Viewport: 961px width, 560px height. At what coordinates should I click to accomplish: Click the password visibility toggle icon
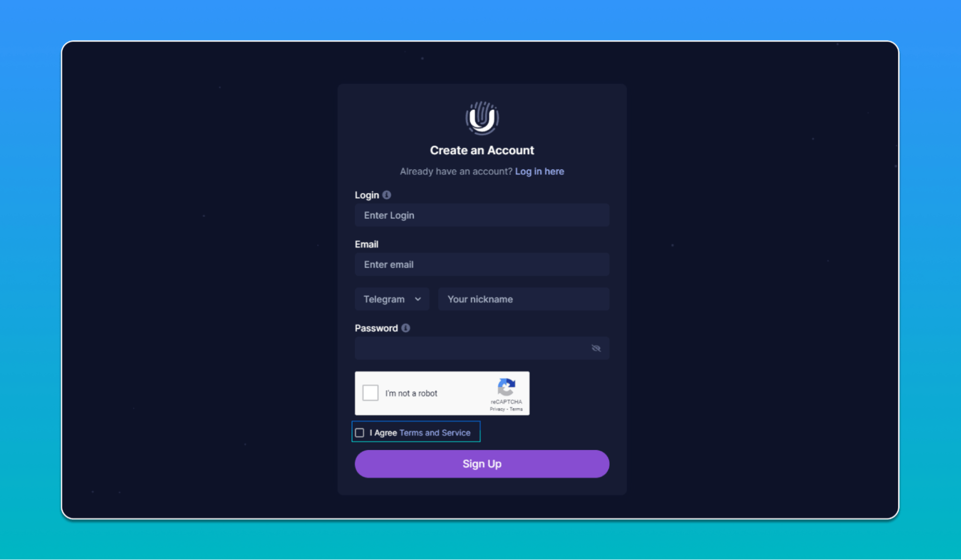[x=596, y=348]
